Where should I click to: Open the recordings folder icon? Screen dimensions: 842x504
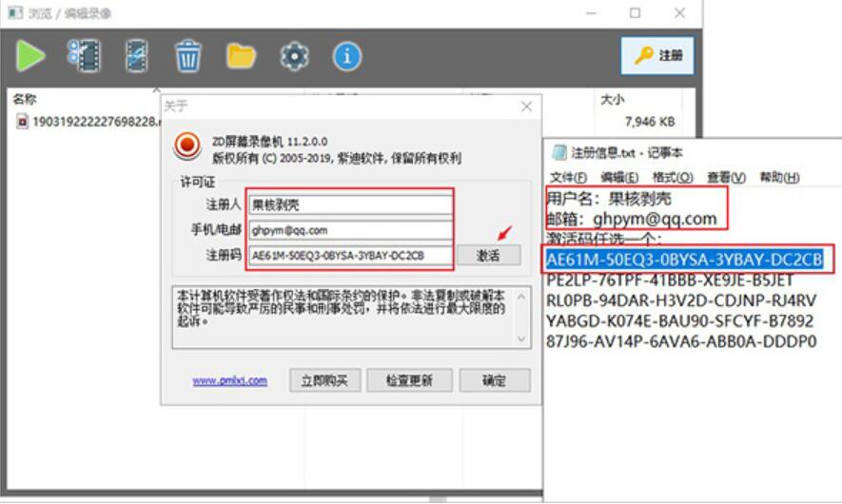tap(241, 56)
